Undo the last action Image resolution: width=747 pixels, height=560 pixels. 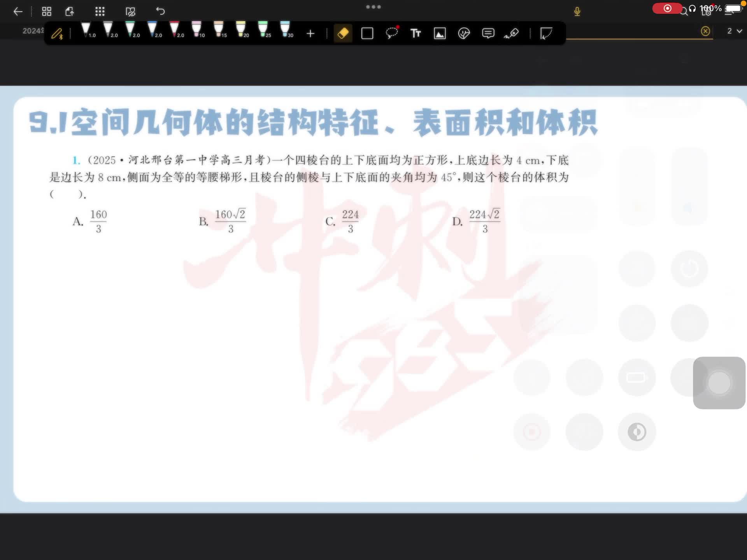pyautogui.click(x=160, y=11)
